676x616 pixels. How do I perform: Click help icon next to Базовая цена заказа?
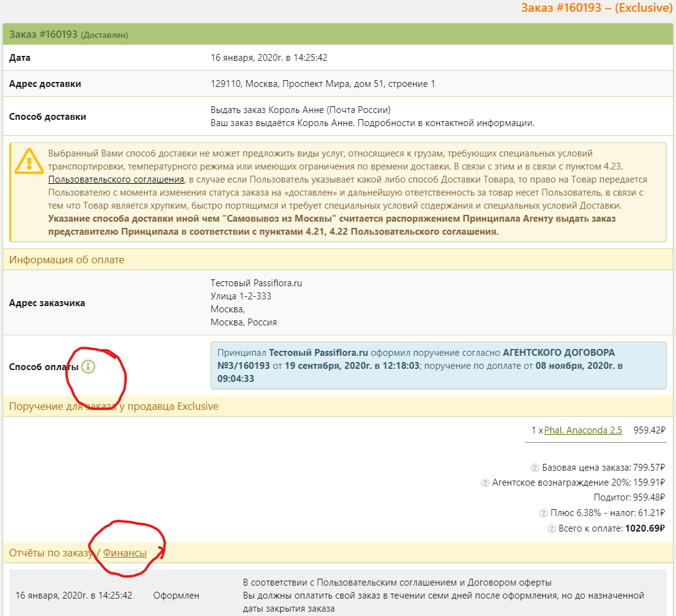click(x=534, y=468)
